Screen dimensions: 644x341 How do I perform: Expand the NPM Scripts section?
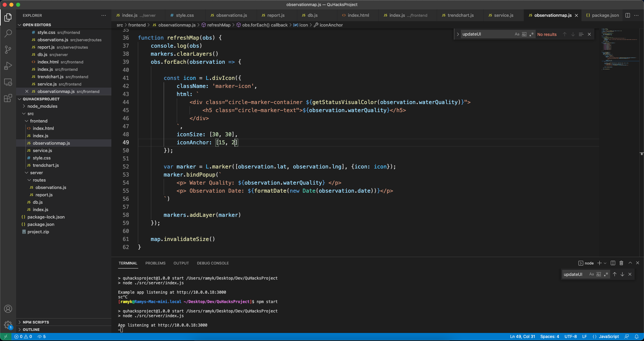tap(36, 322)
